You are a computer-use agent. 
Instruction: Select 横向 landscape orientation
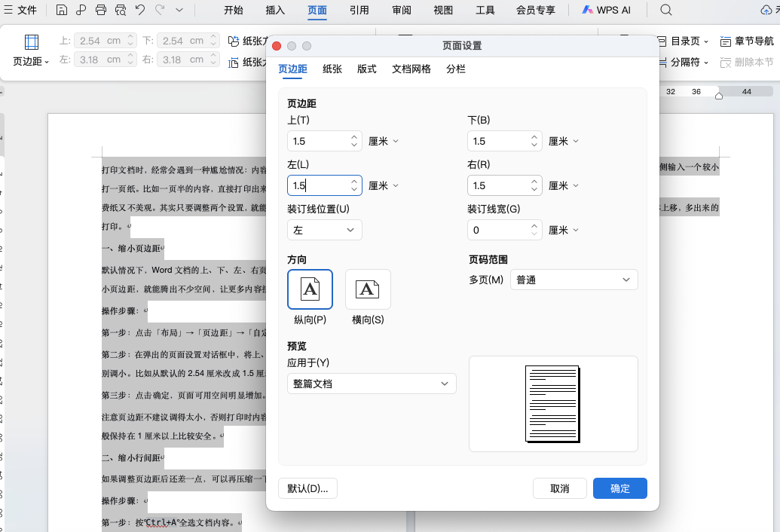(x=368, y=289)
